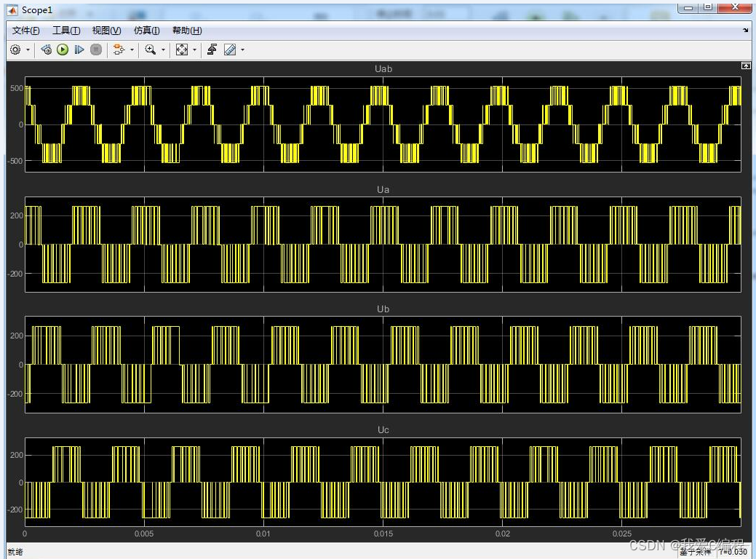756x559 pixels.
Task: Open the gear icon dropdown arrow
Action: coord(28,49)
